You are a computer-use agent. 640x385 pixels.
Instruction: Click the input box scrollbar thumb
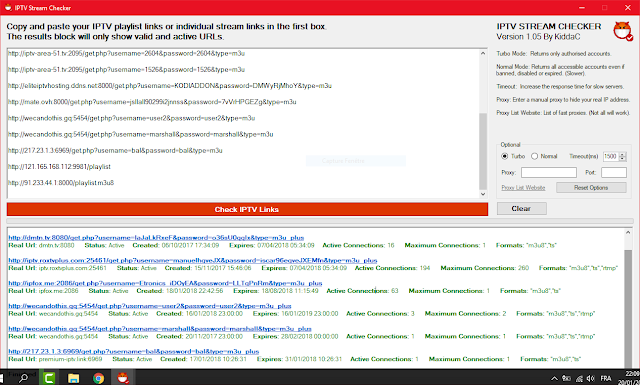[x=483, y=151]
